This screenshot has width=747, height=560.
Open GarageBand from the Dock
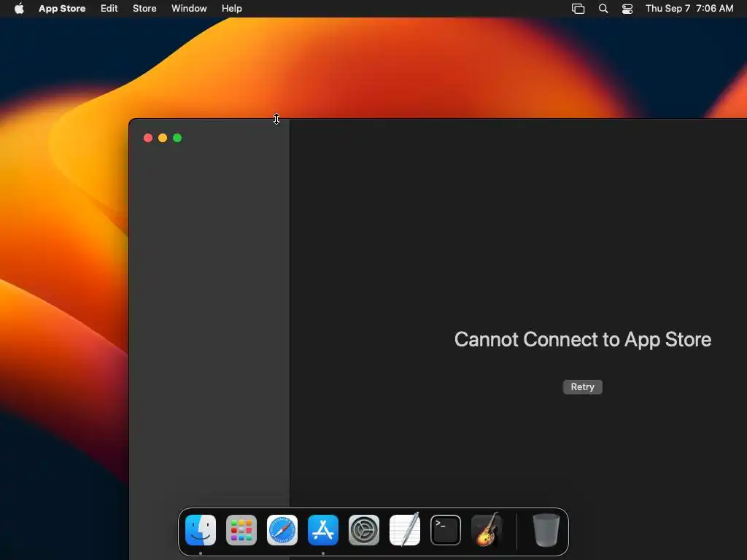coord(487,530)
